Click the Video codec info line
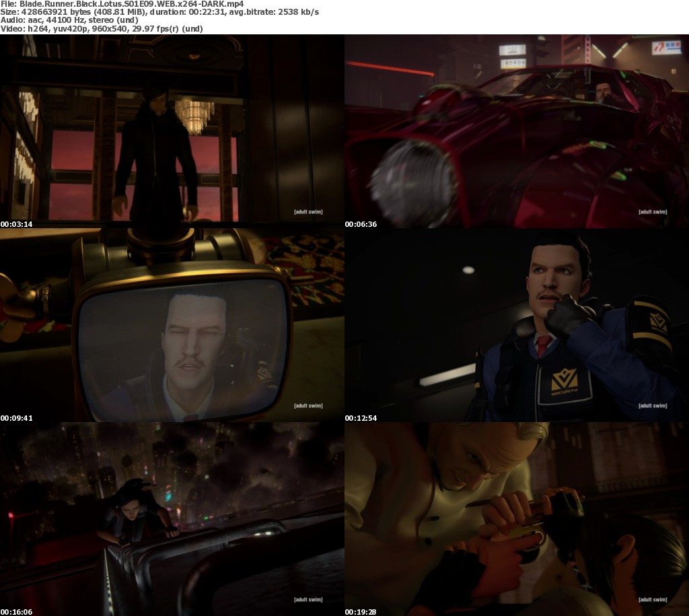The height and width of the screenshot is (616, 689). coord(102,29)
